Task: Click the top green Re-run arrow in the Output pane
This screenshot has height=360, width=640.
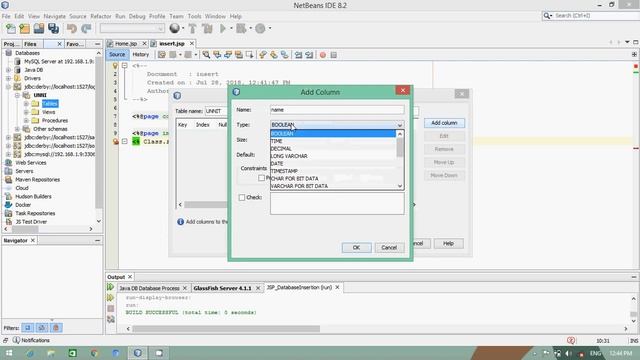Action: [110, 287]
